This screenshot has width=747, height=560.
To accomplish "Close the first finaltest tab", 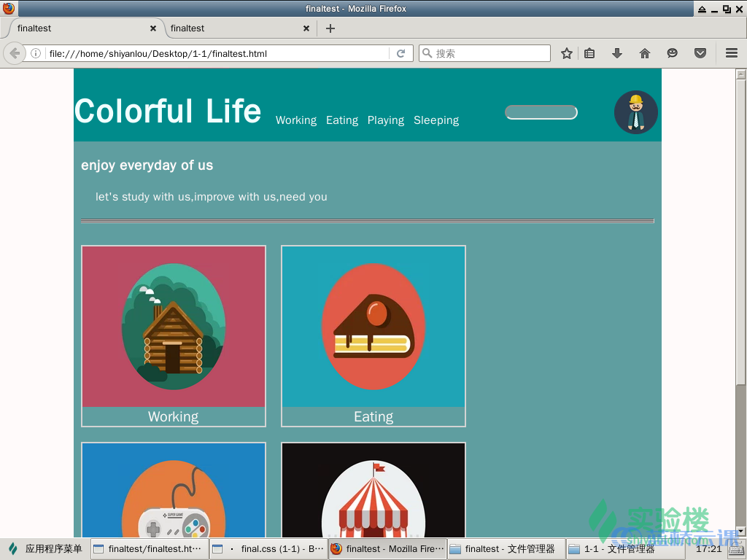I will (x=153, y=28).
